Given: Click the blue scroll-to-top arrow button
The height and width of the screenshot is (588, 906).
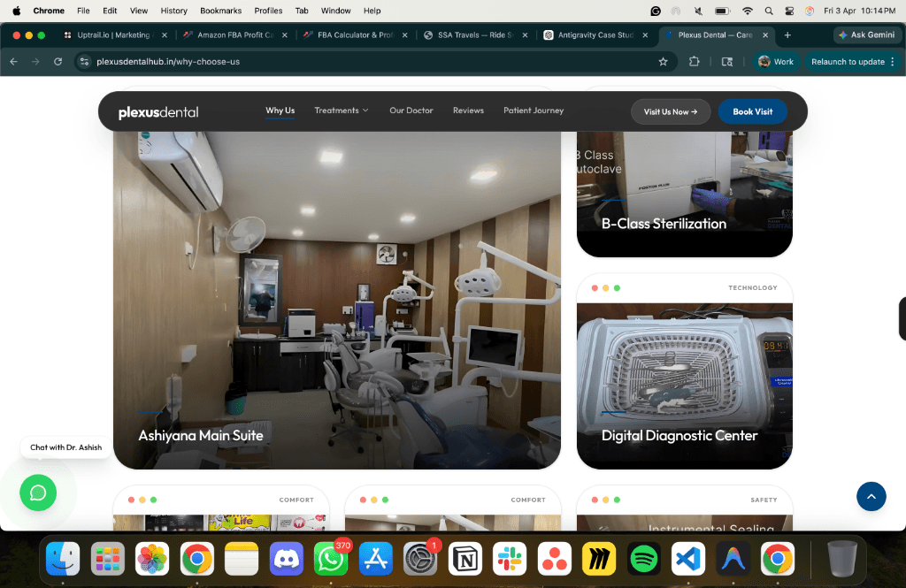Looking at the screenshot, I should [x=871, y=496].
